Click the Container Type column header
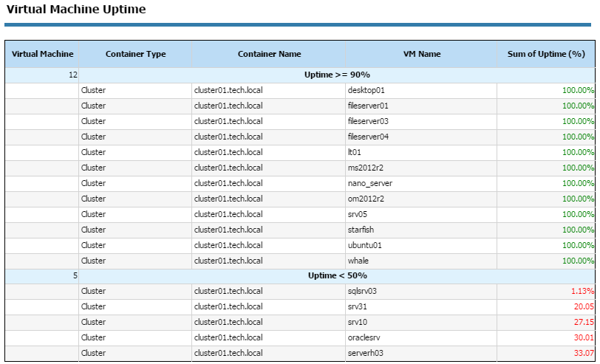The width and height of the screenshot is (600, 364). [x=135, y=54]
